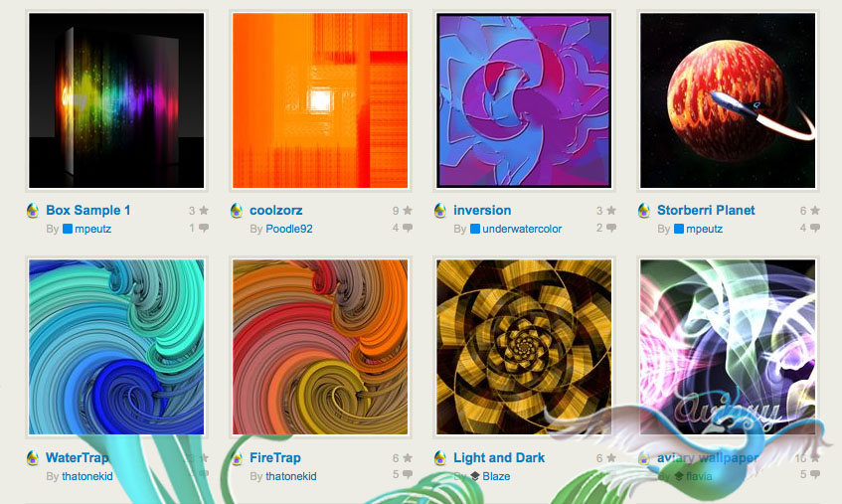Select the orange coolzorz thumbnail

click(x=320, y=101)
